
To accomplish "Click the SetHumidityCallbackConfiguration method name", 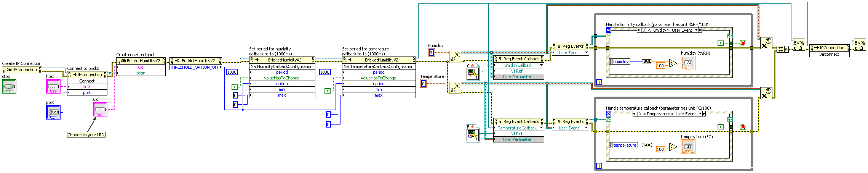I will (x=282, y=66).
